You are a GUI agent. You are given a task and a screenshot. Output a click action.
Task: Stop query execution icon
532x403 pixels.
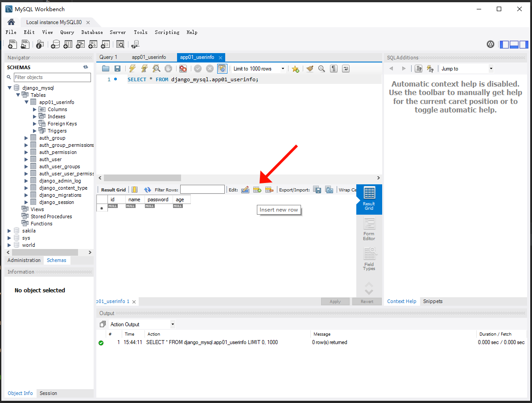[168, 69]
